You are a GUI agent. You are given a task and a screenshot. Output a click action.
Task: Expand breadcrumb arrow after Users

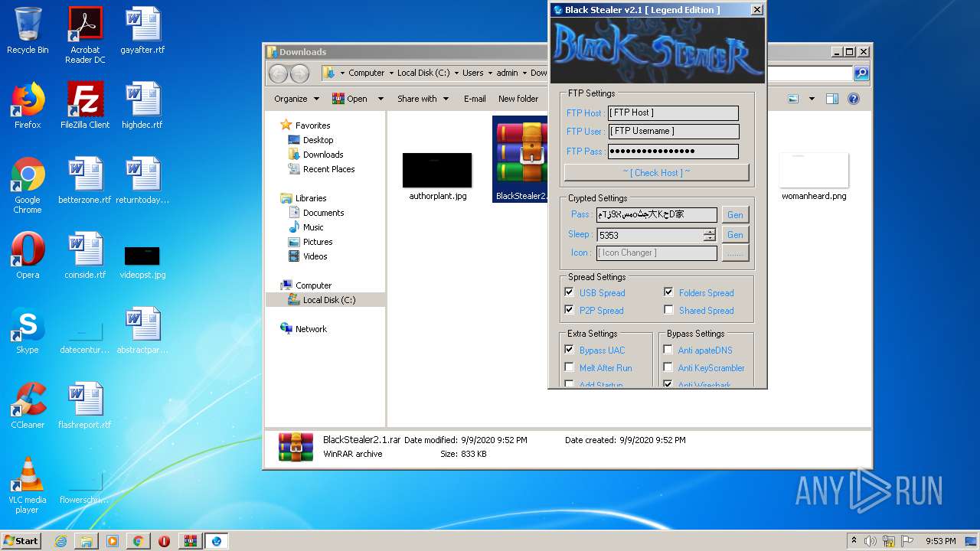click(490, 73)
